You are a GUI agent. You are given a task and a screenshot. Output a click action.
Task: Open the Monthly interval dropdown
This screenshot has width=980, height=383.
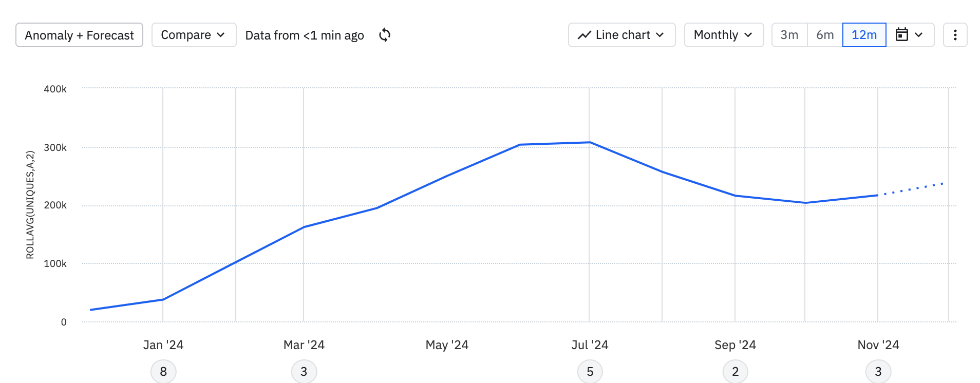(723, 35)
